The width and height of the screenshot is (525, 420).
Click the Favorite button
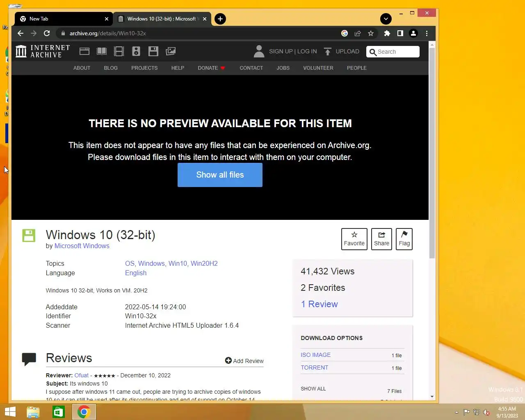point(354,239)
